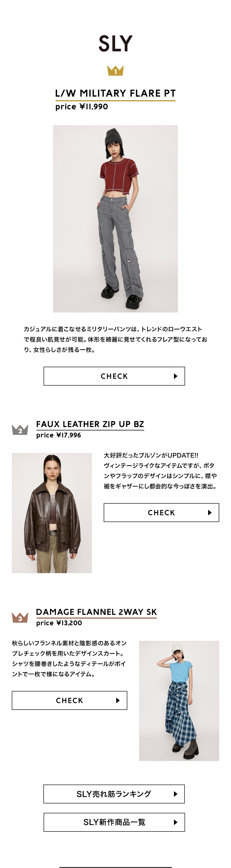Click the gray number 2 crown icon
This screenshot has height=868, width=231.
coord(20,430)
